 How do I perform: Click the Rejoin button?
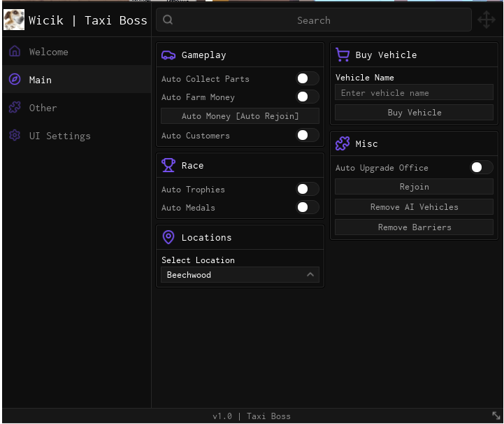[414, 187]
